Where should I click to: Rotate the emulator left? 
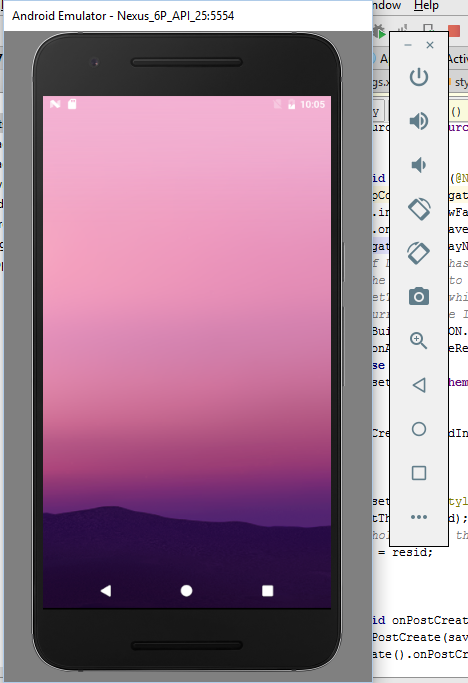(419, 209)
